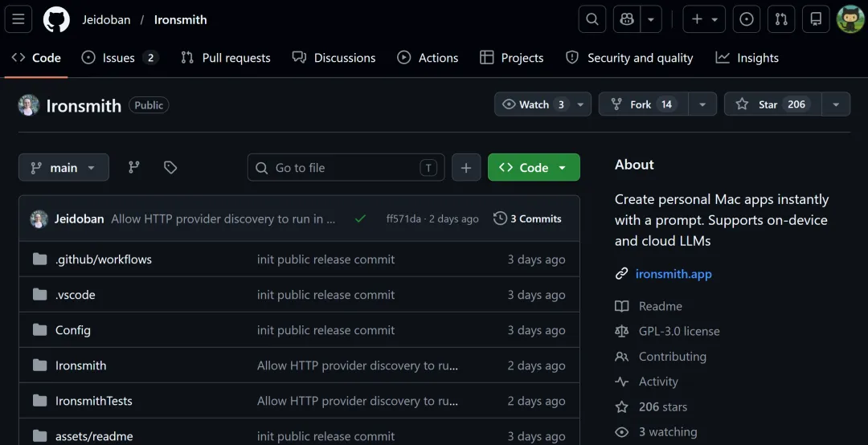Open notifications inbox icon

click(x=816, y=19)
